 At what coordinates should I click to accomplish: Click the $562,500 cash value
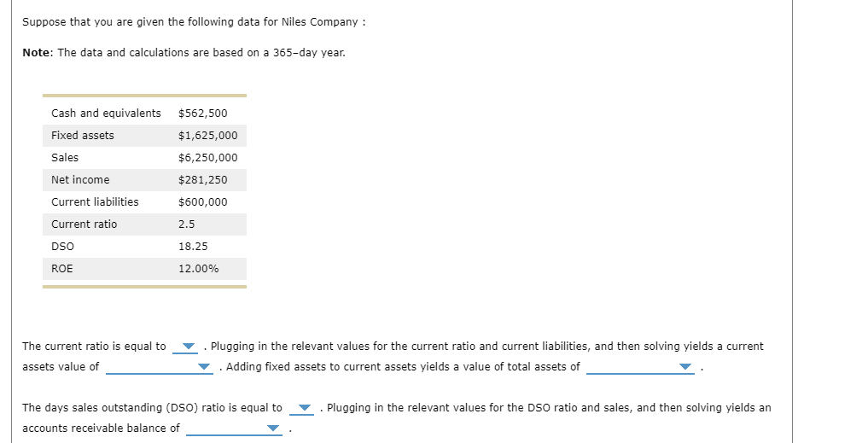point(203,114)
